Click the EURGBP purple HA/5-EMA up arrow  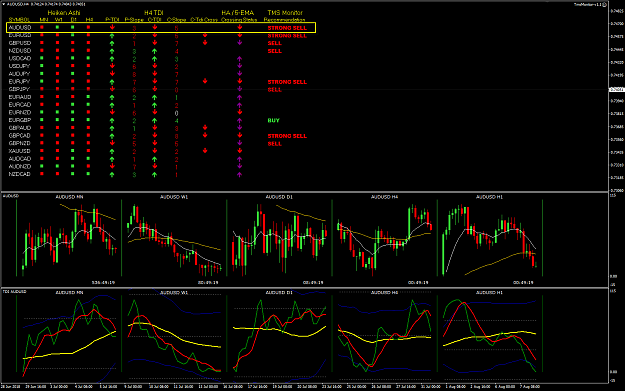click(240, 120)
